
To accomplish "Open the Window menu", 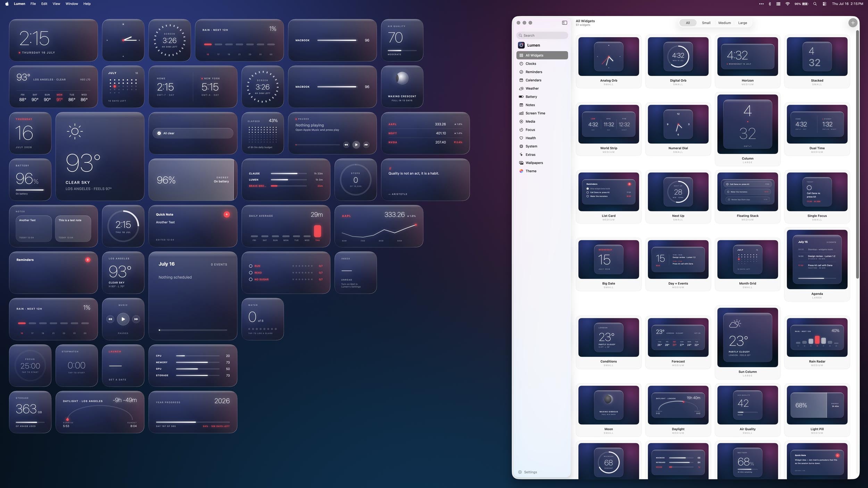I will 72,4.
